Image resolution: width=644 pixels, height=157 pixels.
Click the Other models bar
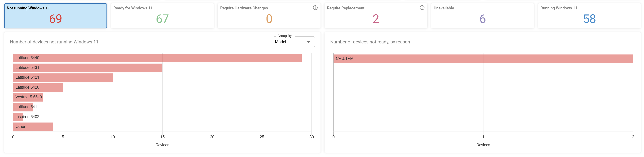pos(33,127)
